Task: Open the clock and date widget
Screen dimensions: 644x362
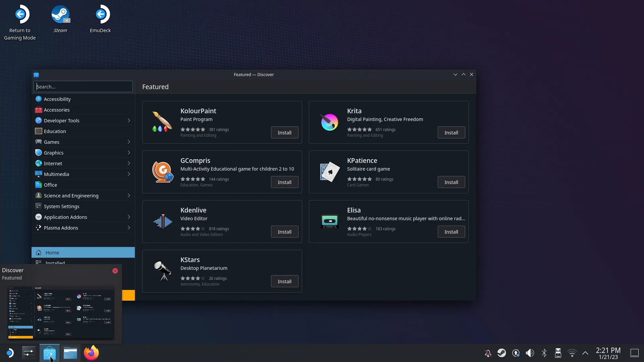Action: click(608, 353)
